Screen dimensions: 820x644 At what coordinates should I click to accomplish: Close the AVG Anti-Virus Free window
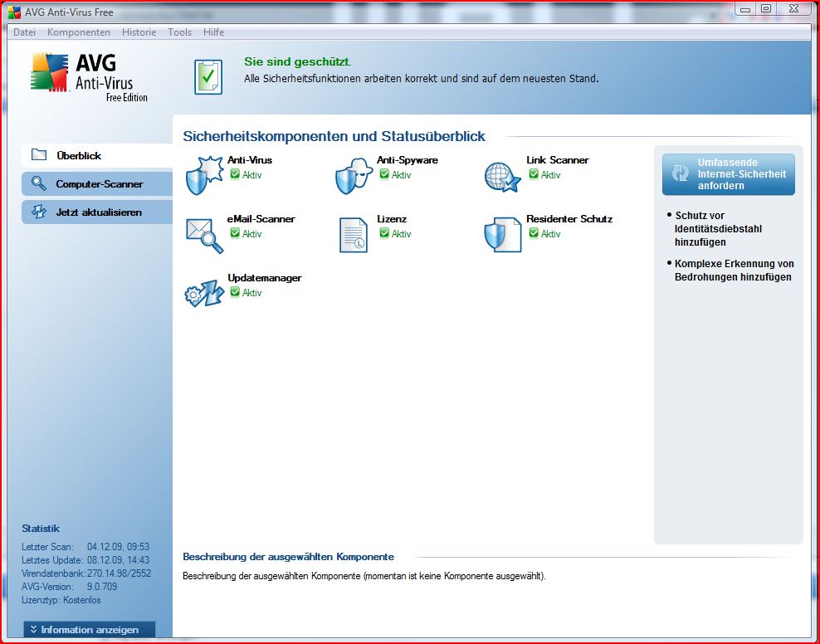point(794,9)
